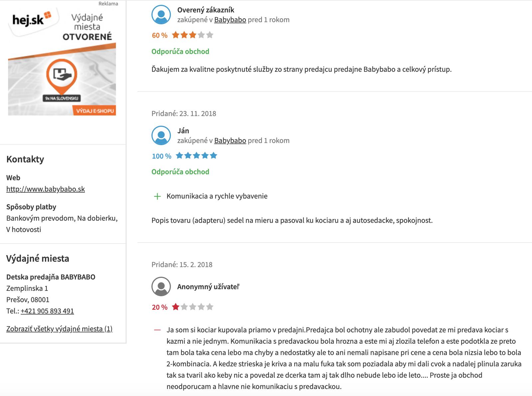532x396 pixels.
Task: Open Babybabo link in first review
Action: point(230,20)
